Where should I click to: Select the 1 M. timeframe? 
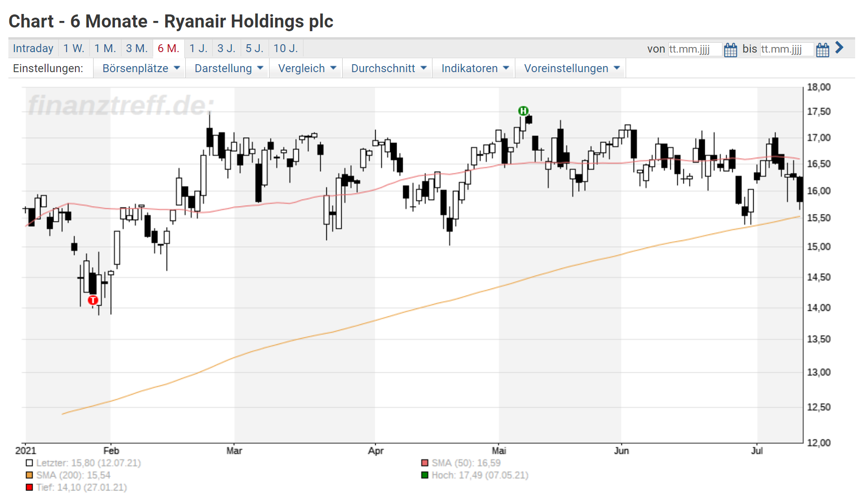pyautogui.click(x=105, y=48)
